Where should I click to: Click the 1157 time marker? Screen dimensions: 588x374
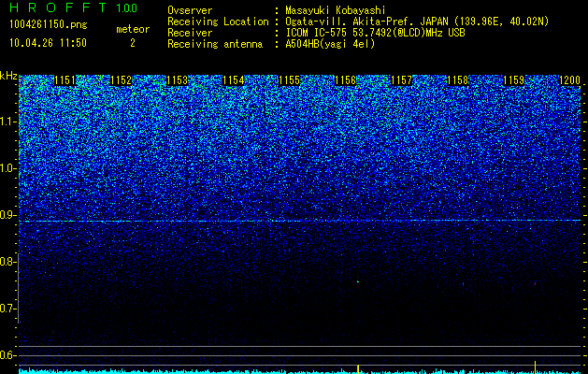coord(402,80)
